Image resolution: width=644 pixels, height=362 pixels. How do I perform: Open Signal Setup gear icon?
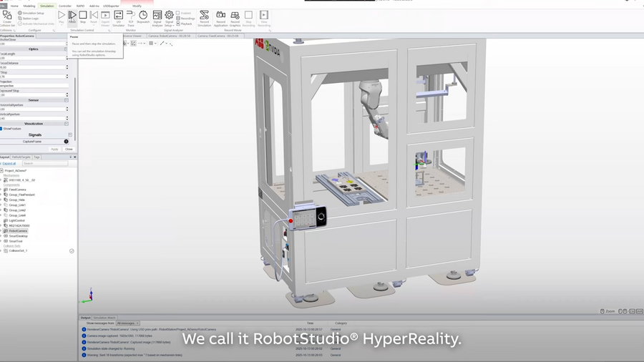tap(169, 15)
